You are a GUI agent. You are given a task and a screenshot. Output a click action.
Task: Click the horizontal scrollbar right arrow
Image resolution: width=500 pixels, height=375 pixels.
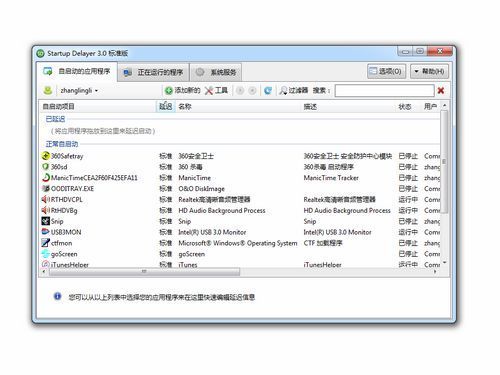coord(435,272)
